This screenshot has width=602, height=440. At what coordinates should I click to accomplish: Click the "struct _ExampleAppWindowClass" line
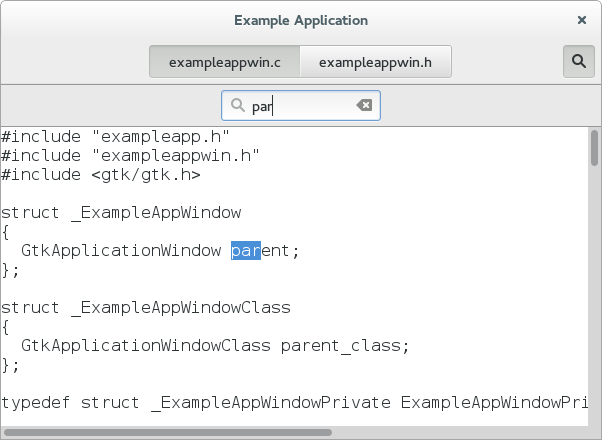pyautogui.click(x=146, y=308)
